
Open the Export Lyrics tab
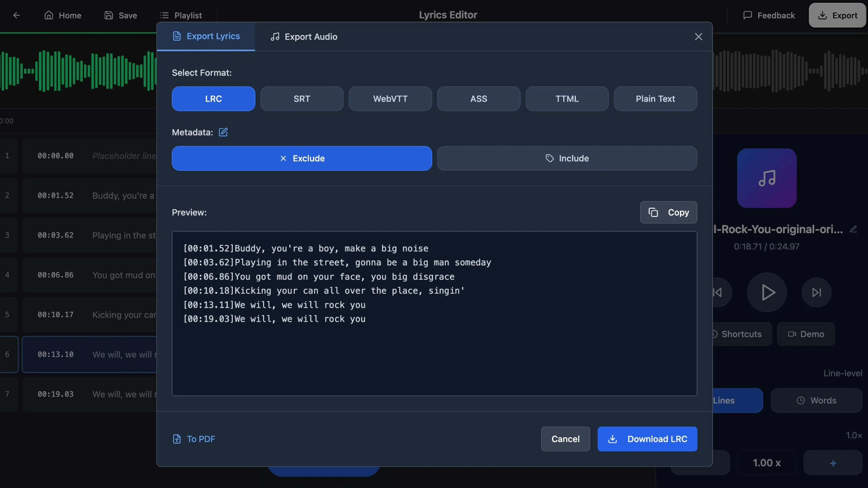[x=206, y=37]
